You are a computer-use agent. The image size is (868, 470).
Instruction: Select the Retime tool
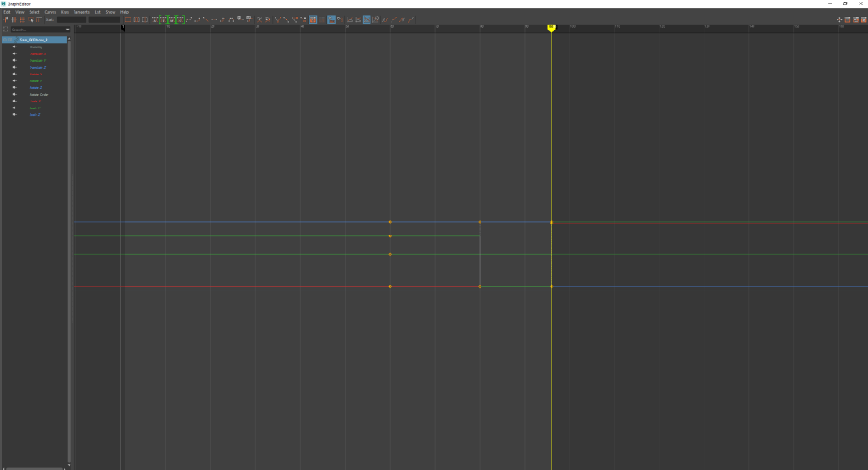39,19
